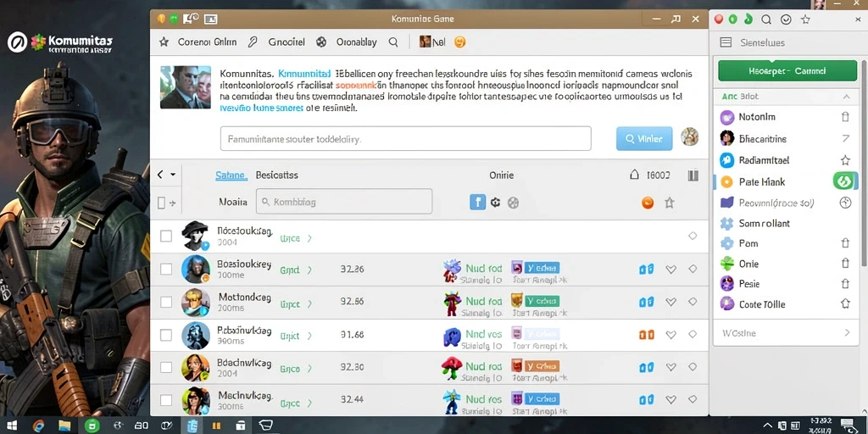
Task: Click the star icon beside Conte Tollle
Action: [845, 304]
